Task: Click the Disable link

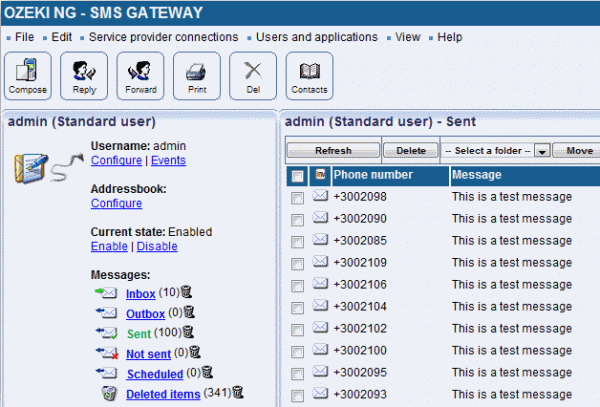Action: [157, 246]
